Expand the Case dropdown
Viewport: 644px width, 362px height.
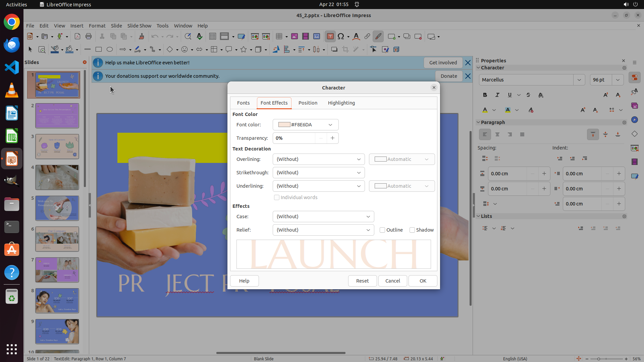coord(323,217)
